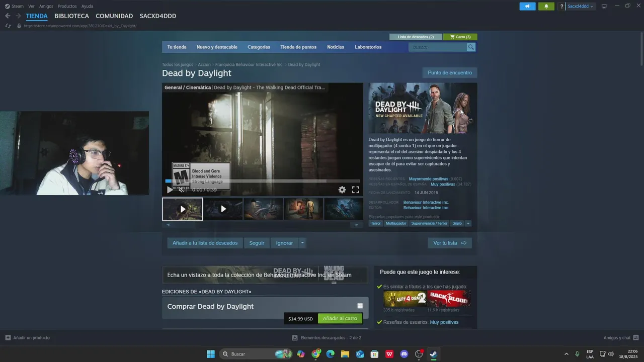Select the Multijugador tag
The height and width of the screenshot is (362, 644).
(x=396, y=223)
